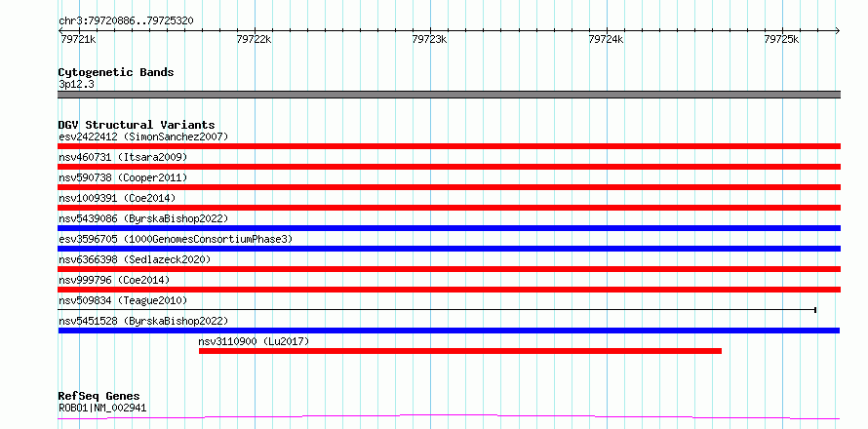868x429 pixels.
Task: Open the nsv3110900 (Lu2017) label
Action: [254, 341]
